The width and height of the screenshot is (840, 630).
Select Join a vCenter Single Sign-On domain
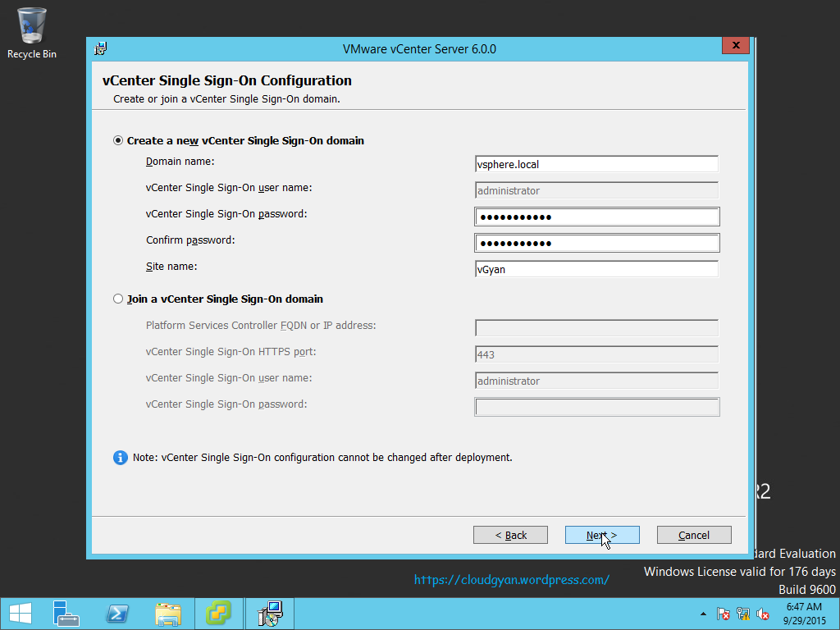[117, 299]
